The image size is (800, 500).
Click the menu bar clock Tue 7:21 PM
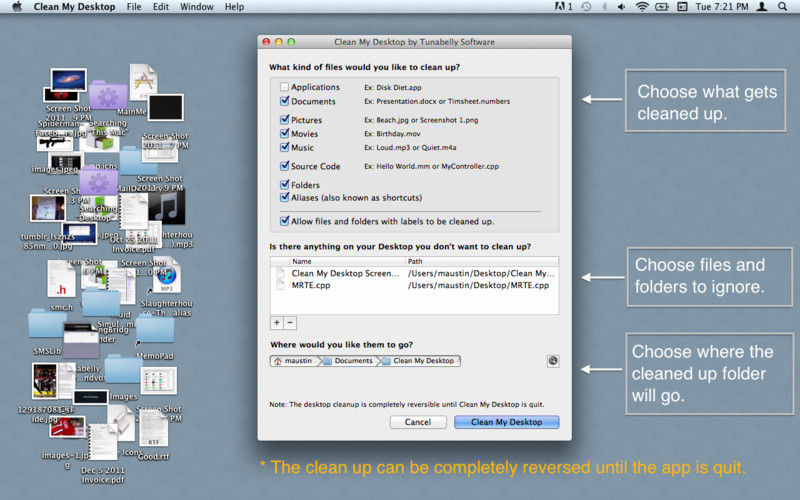click(721, 7)
